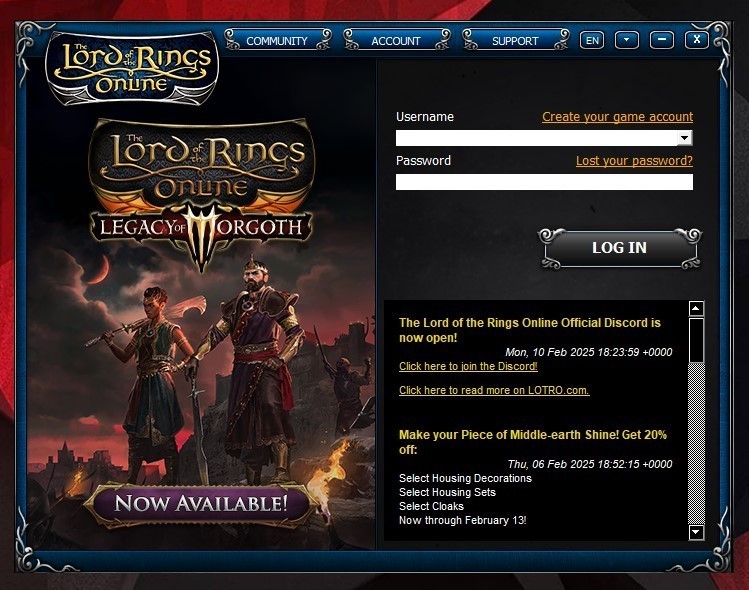Select the 'Now through February 13!' line
Viewport: 749px width, 590px height.
(x=462, y=520)
